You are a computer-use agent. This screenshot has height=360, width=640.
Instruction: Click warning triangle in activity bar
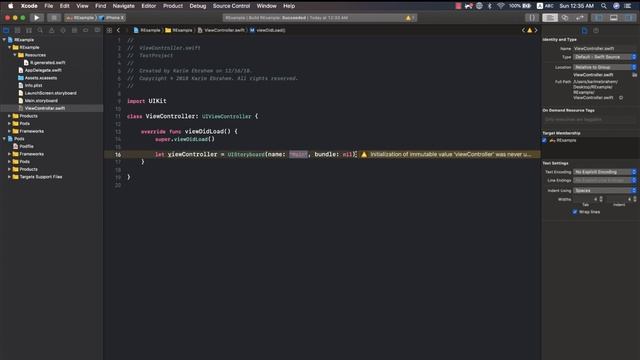click(x=408, y=18)
